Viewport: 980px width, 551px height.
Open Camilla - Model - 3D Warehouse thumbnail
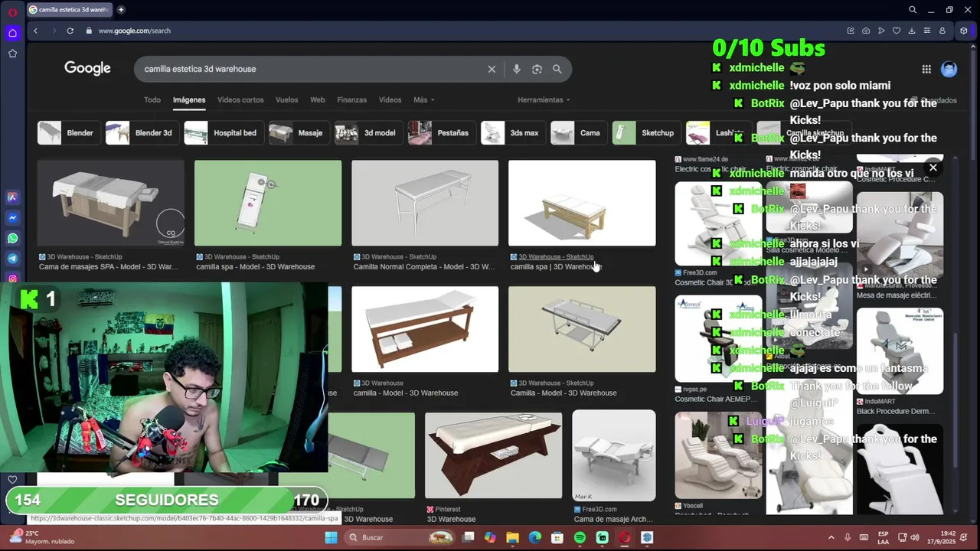(x=582, y=329)
